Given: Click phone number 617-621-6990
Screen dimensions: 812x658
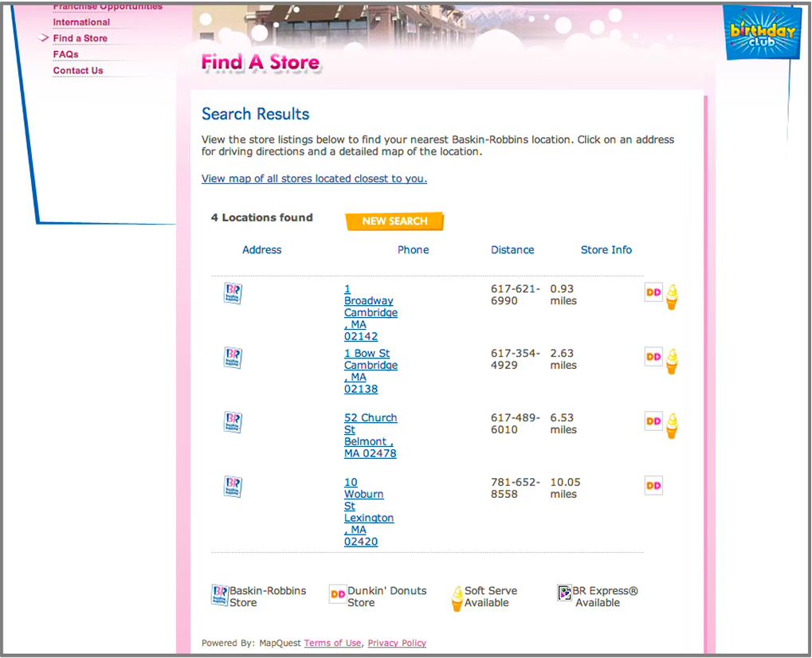Looking at the screenshot, I should 516,295.
